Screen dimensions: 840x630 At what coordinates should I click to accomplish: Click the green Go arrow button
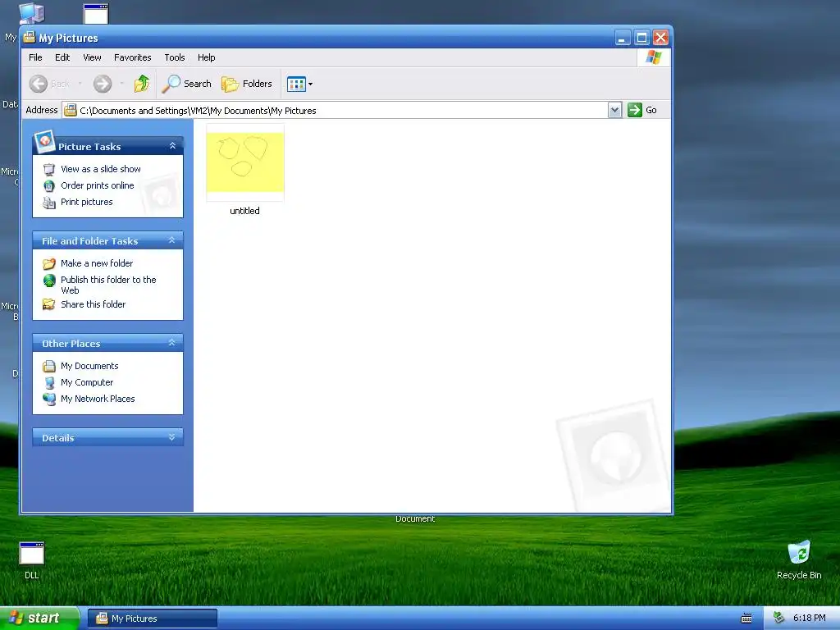click(x=635, y=110)
